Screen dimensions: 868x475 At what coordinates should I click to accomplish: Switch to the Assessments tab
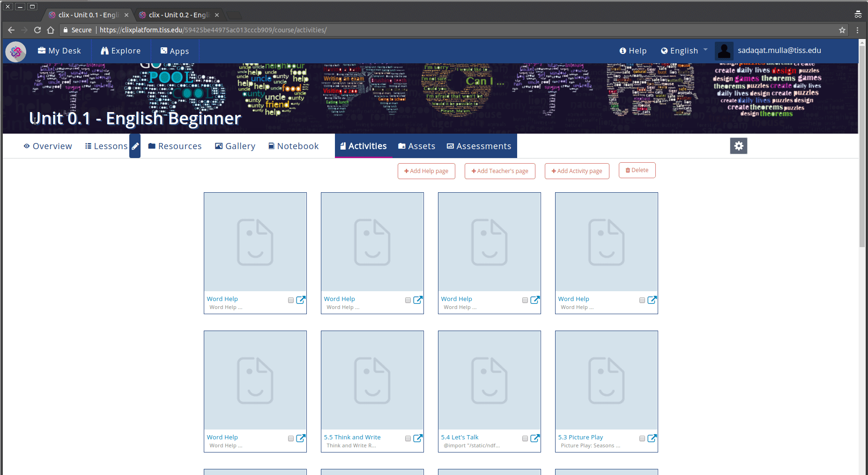click(x=479, y=146)
